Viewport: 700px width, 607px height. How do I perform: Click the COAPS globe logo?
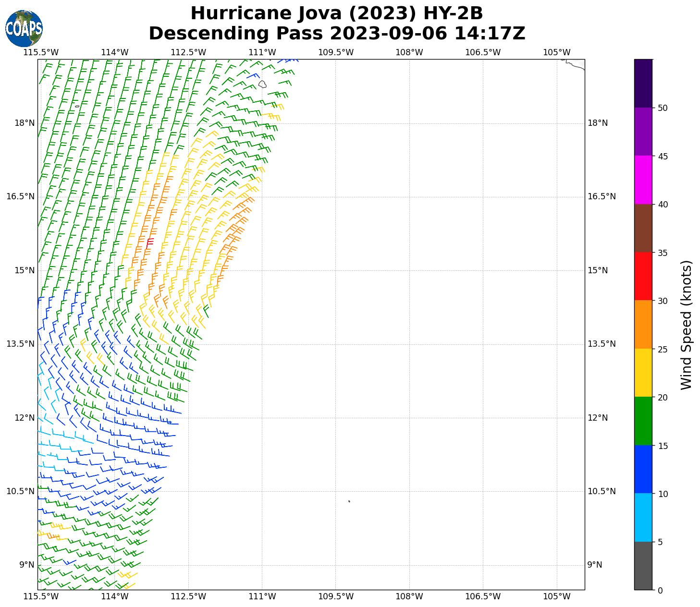click(24, 28)
